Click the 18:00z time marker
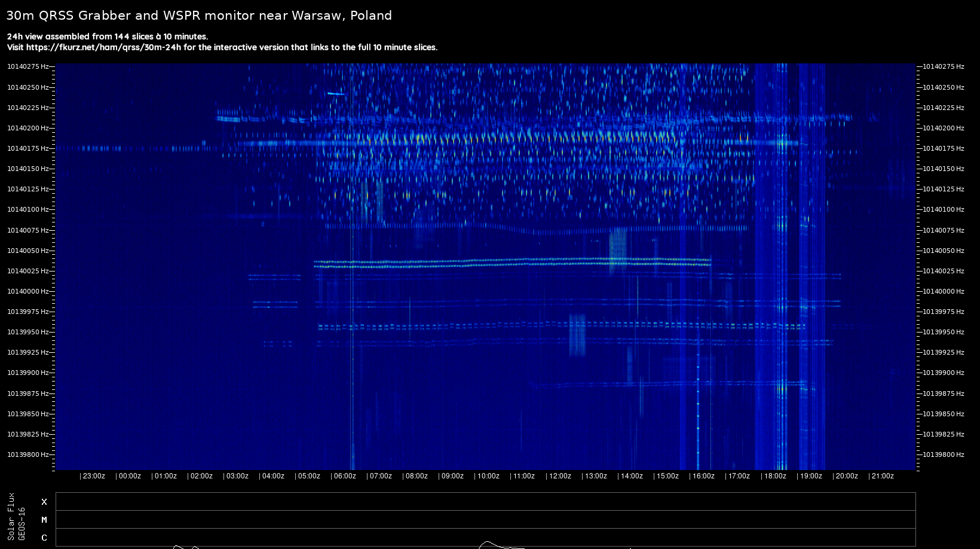This screenshot has width=980, height=549. click(x=774, y=476)
